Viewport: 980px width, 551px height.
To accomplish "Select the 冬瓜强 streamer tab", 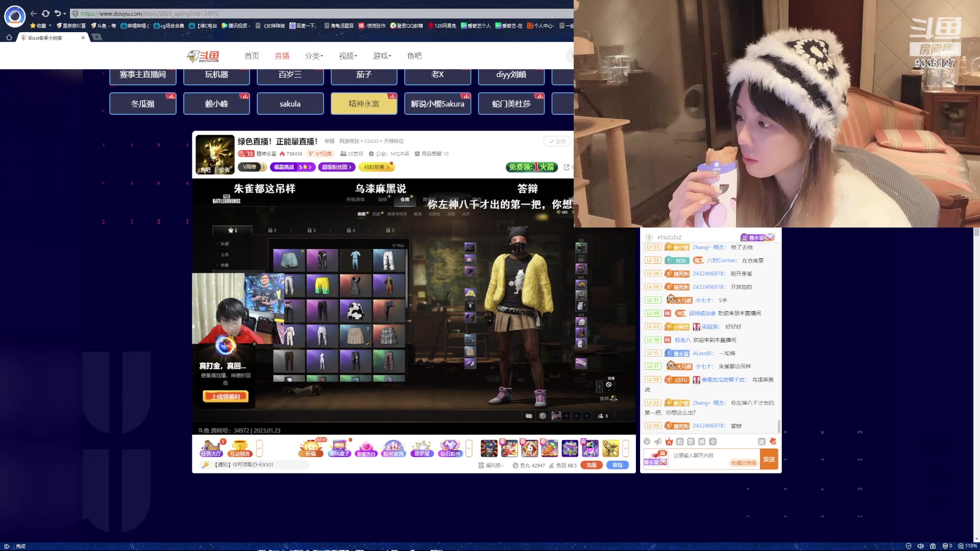I will (143, 104).
